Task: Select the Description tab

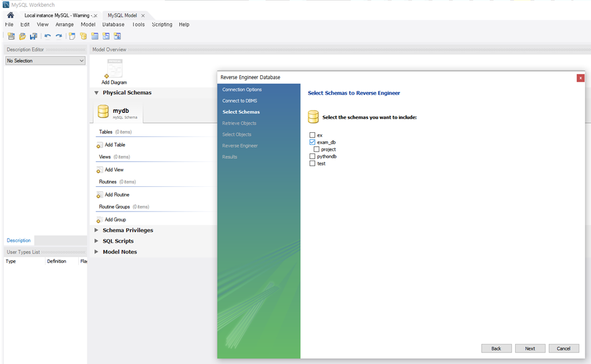Action: click(18, 240)
